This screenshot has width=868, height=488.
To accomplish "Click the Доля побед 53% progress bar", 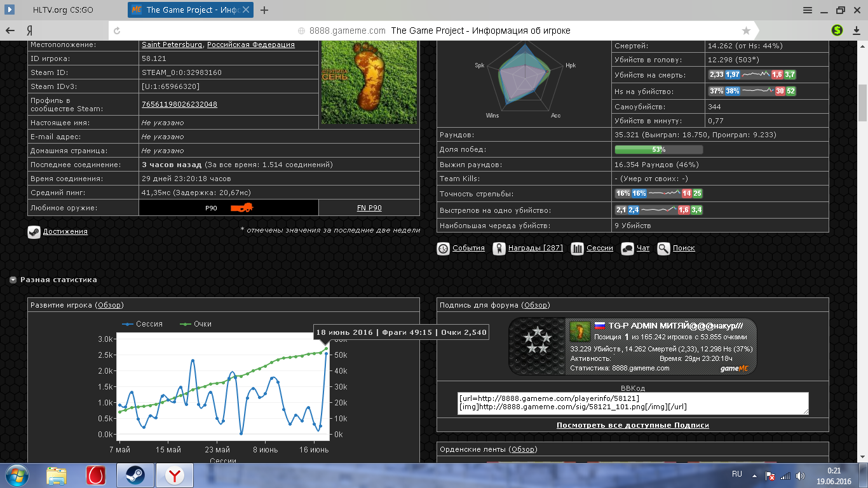I will coord(659,149).
